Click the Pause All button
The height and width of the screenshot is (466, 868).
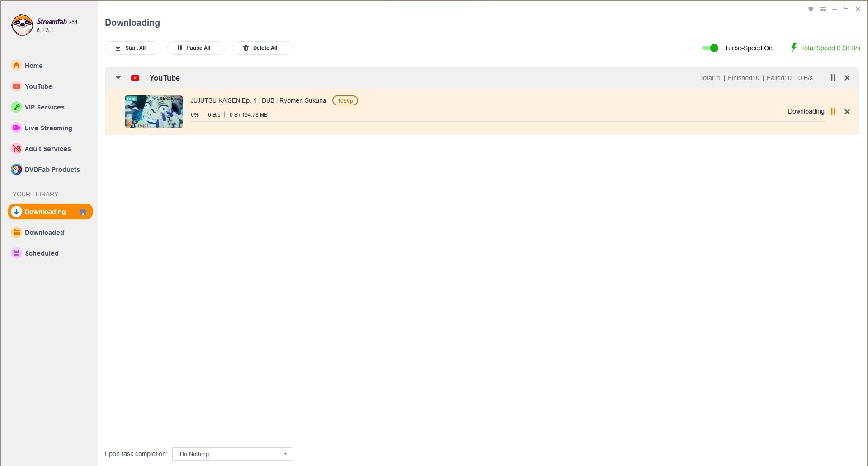tap(196, 48)
